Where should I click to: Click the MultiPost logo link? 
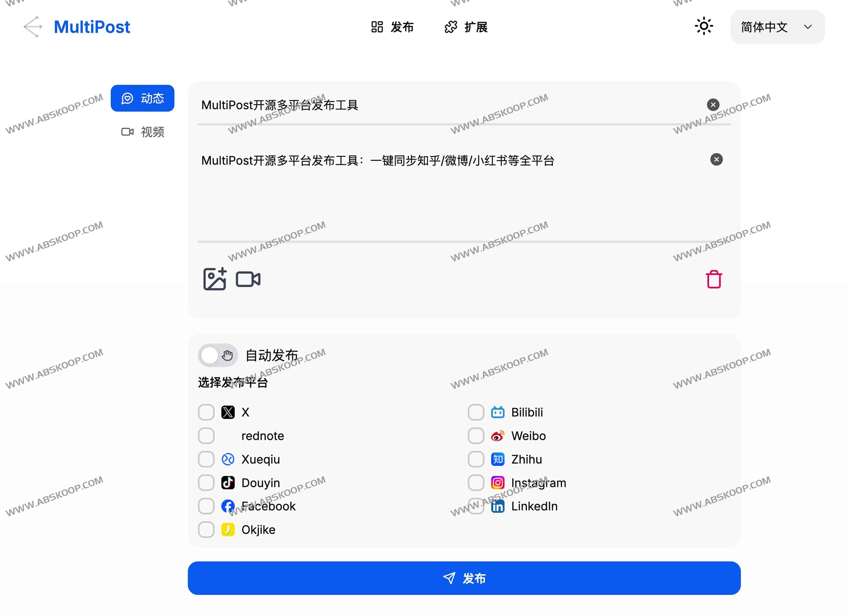tap(92, 27)
